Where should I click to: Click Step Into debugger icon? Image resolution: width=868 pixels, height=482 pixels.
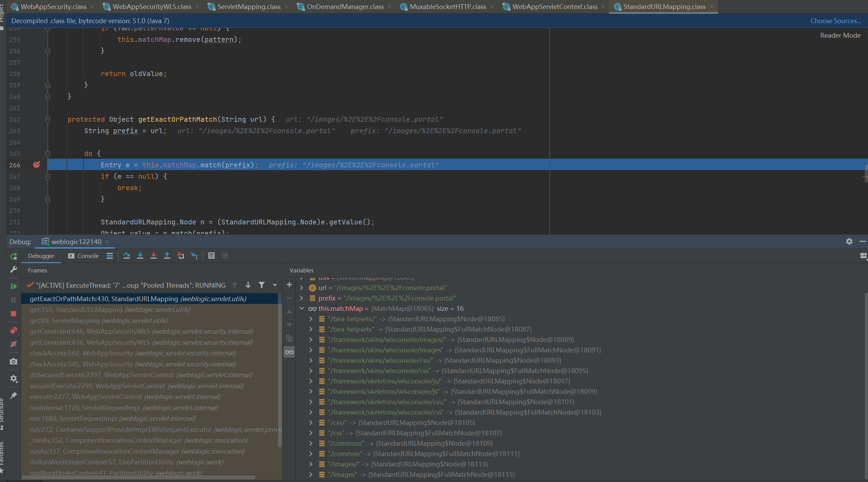(140, 256)
